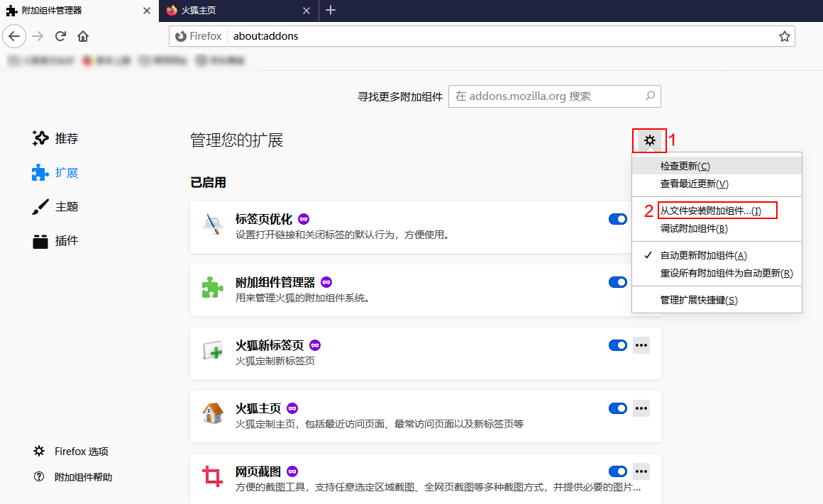Select 调试附加组件(B) menu item
The image size is (823, 504).
tap(717, 228)
